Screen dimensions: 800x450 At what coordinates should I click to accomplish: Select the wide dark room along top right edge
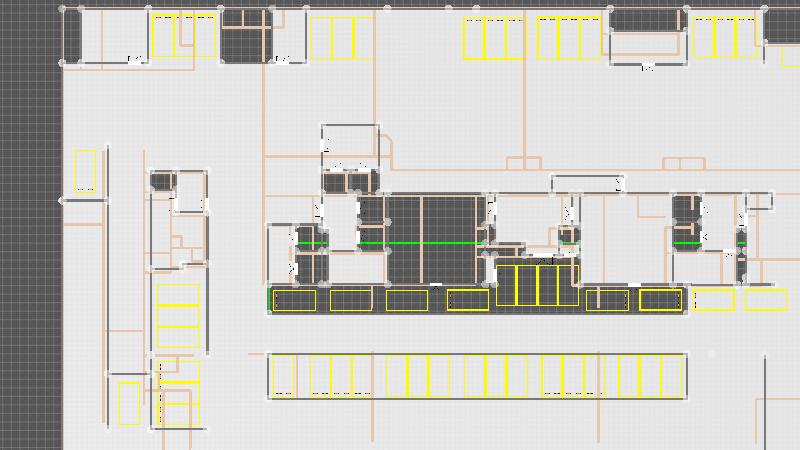tap(646, 19)
